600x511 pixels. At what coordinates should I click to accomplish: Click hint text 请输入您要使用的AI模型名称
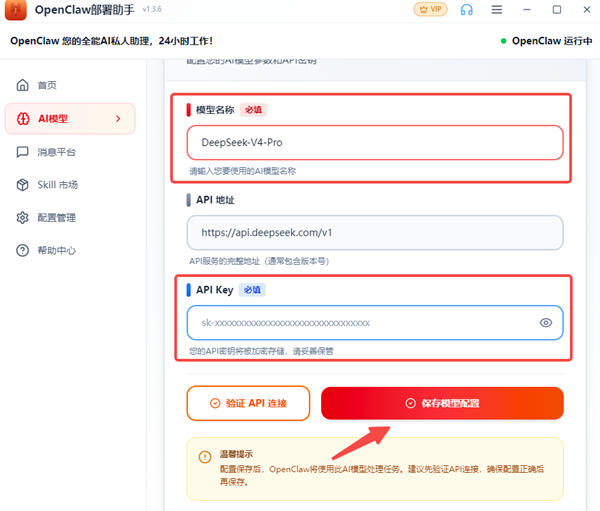point(243,171)
